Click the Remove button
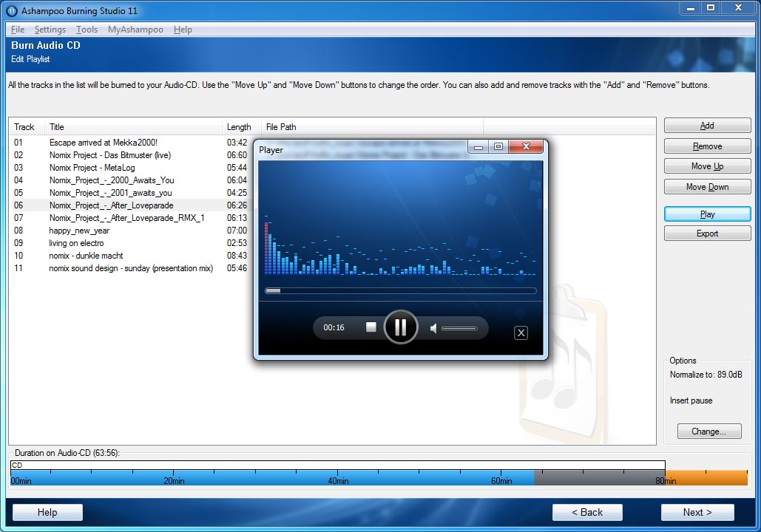 [707, 146]
